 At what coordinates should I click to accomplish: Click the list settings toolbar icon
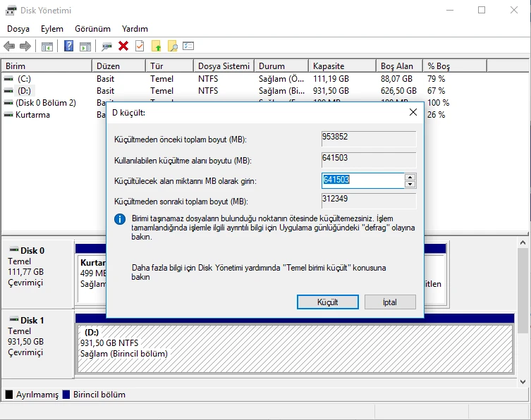(188, 46)
